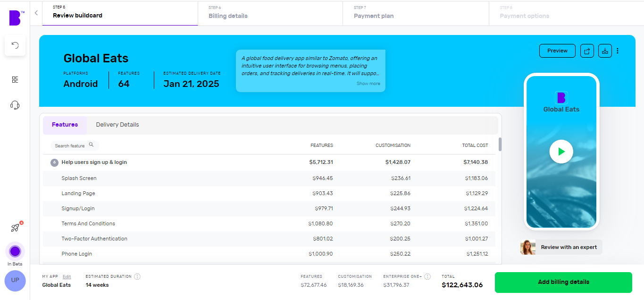Click the Global Eats title heading
Viewport: 644px width, 300px height.
(96, 59)
